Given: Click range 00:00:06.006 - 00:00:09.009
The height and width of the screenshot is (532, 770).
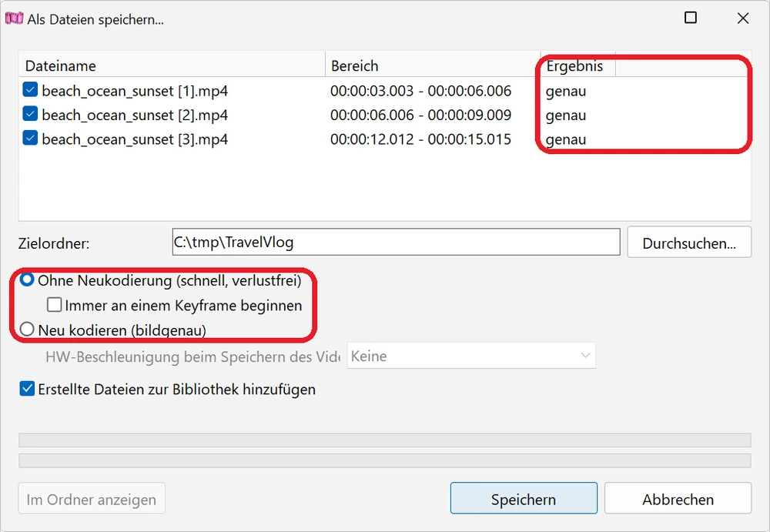Looking at the screenshot, I should coord(421,115).
